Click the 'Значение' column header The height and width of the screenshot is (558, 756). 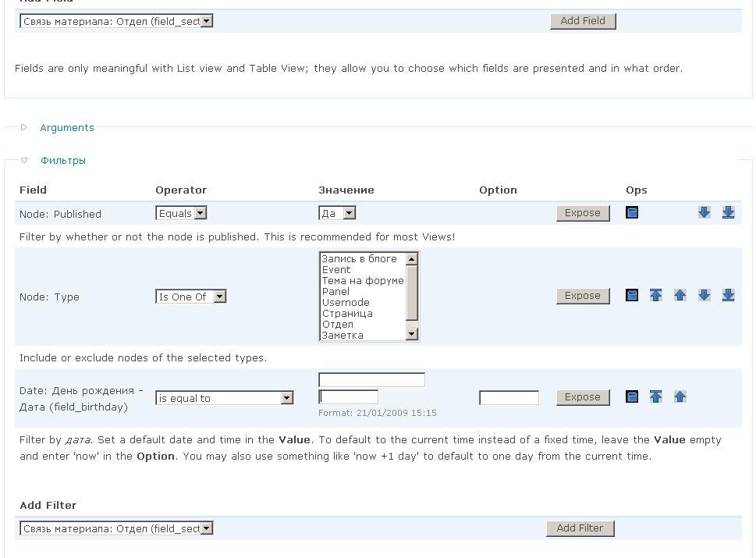coord(346,190)
